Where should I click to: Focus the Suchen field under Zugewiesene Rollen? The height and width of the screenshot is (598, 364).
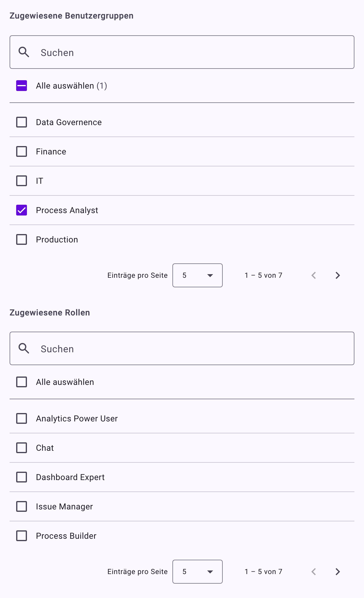click(182, 348)
